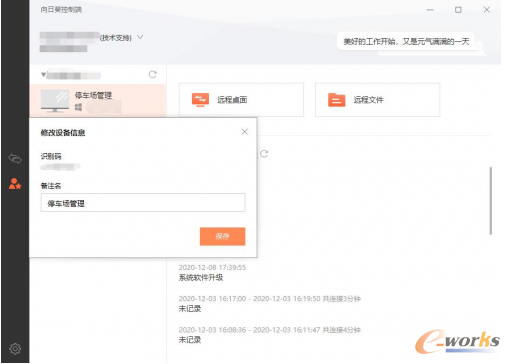Launch 远程桌面 remote desktop
510x364 pixels.
click(x=241, y=100)
